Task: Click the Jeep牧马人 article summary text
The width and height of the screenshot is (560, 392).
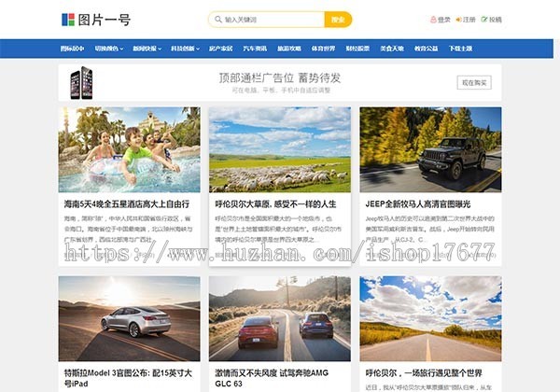Action: click(x=429, y=229)
